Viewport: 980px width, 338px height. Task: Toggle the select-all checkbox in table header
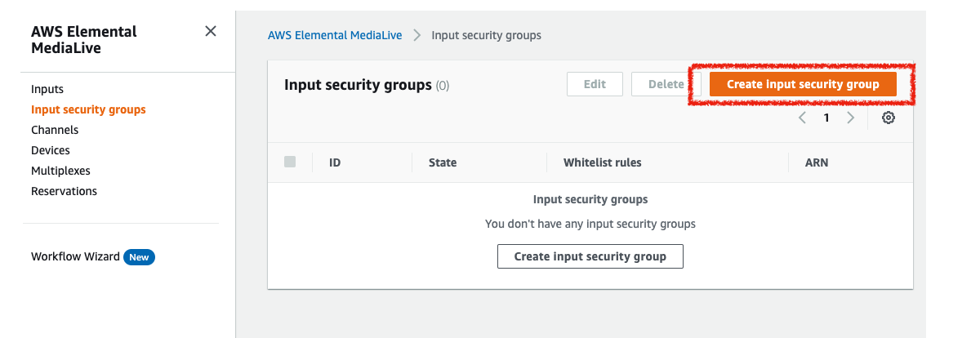click(x=290, y=162)
